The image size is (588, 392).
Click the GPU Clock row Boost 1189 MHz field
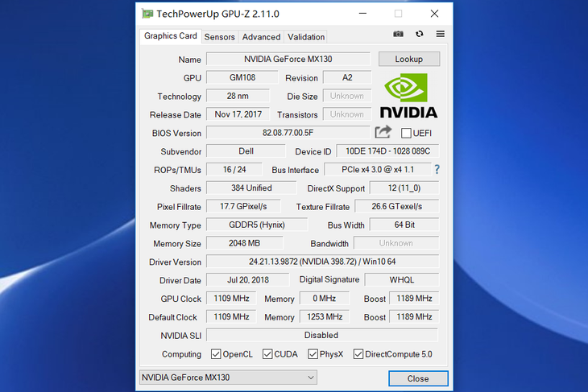coord(414,299)
